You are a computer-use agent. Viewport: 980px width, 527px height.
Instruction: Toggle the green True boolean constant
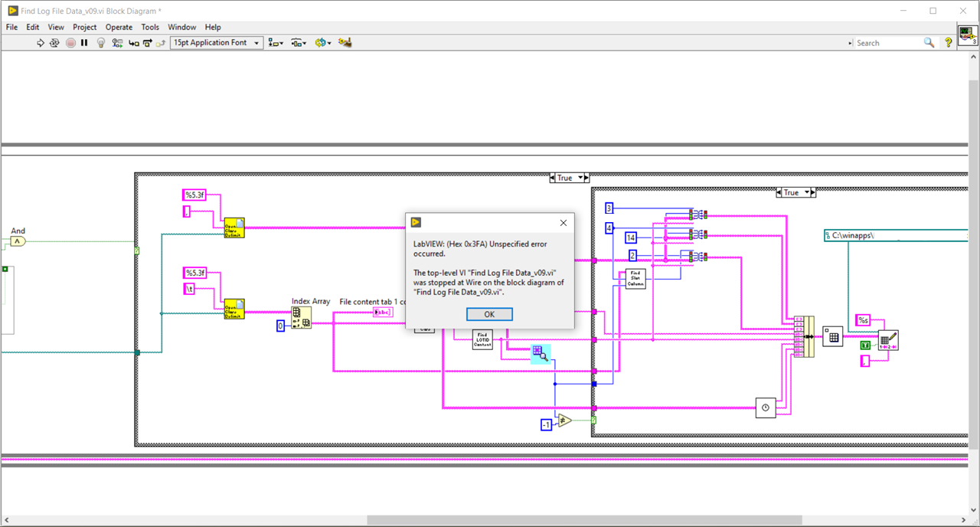[865, 345]
